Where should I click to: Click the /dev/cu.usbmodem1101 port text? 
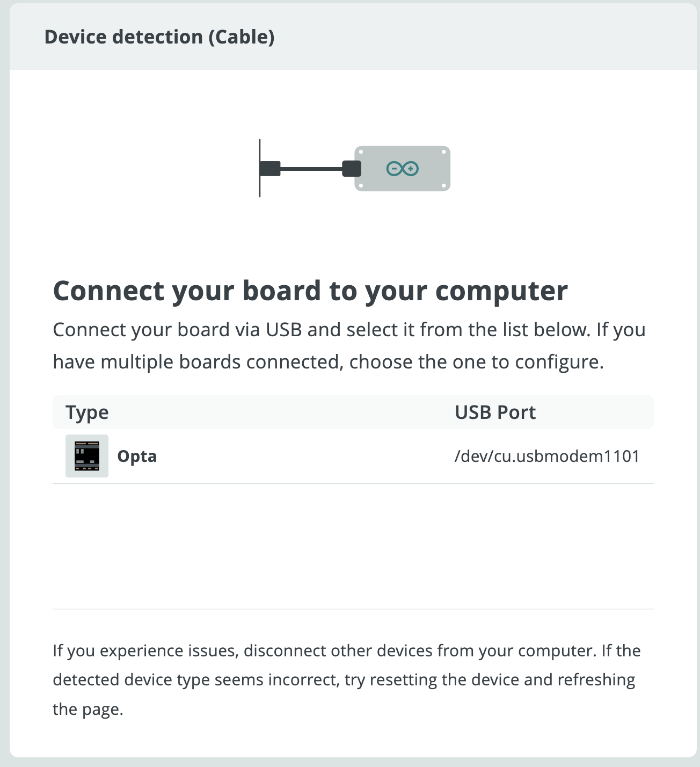click(x=547, y=456)
